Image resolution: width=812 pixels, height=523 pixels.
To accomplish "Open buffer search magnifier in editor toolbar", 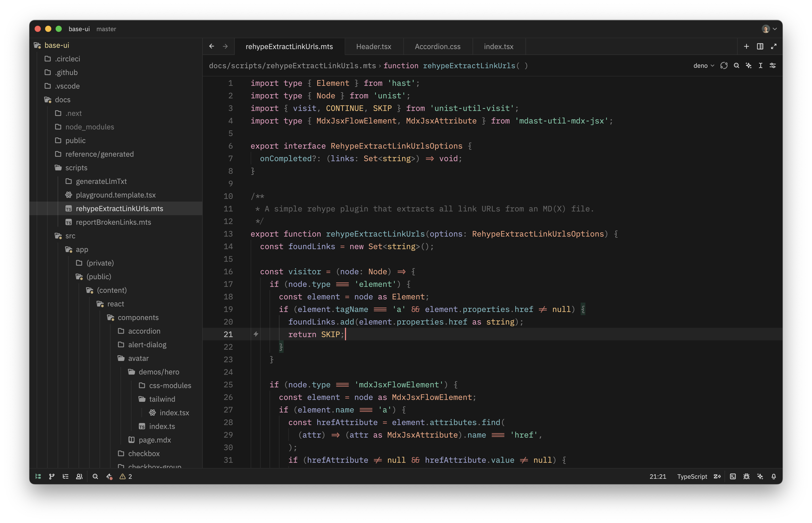I will pos(736,65).
